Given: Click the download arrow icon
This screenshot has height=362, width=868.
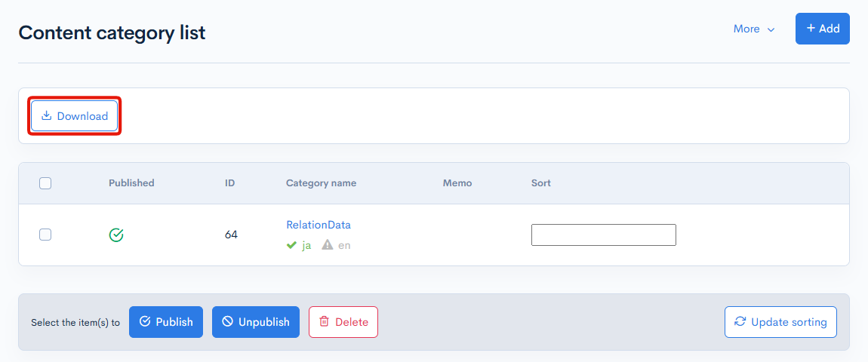Looking at the screenshot, I should point(46,116).
